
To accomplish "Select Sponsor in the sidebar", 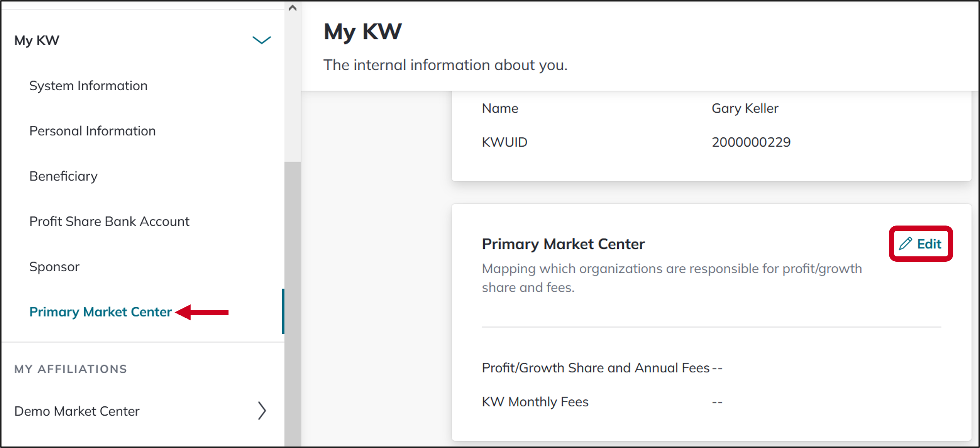I will click(54, 267).
